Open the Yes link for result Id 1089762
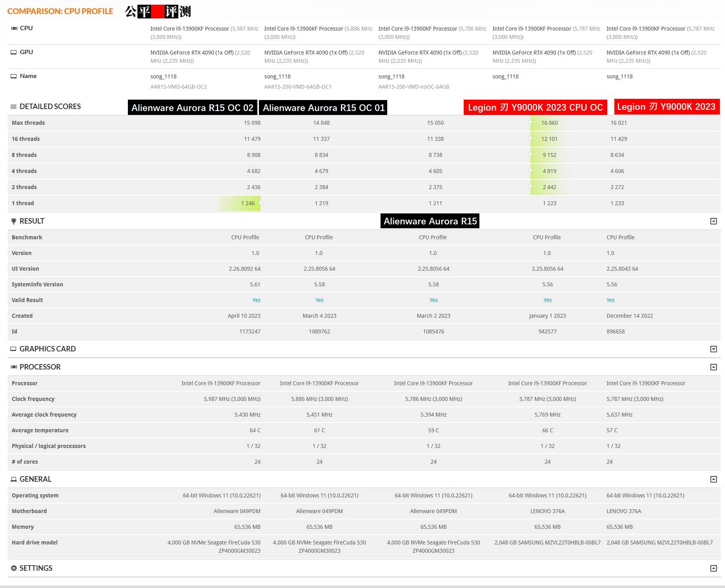The height and width of the screenshot is (588, 725). tap(319, 300)
